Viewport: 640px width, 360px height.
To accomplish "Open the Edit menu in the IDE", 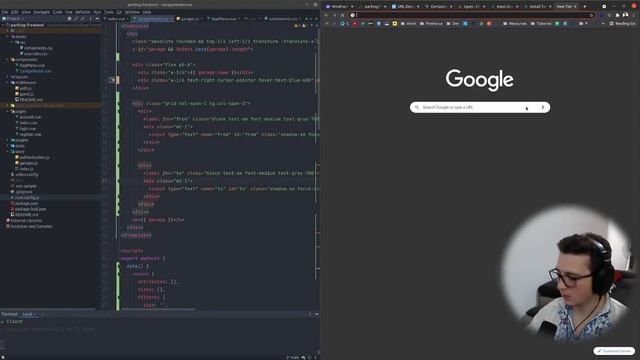I will (14, 12).
